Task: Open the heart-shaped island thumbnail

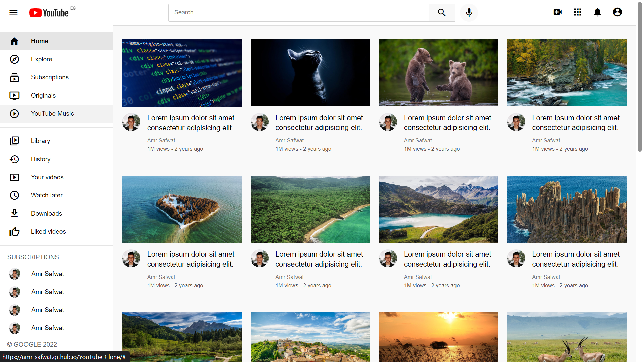Action: tap(182, 209)
